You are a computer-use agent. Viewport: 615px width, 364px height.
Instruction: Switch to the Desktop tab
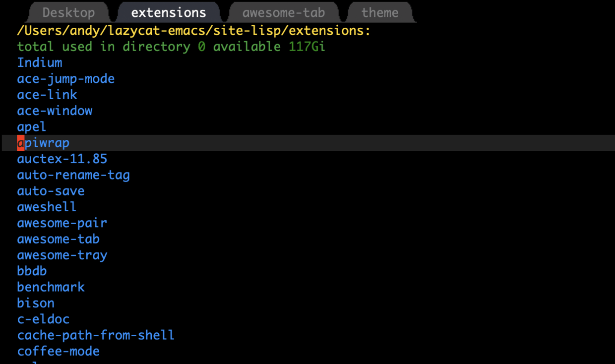68,12
